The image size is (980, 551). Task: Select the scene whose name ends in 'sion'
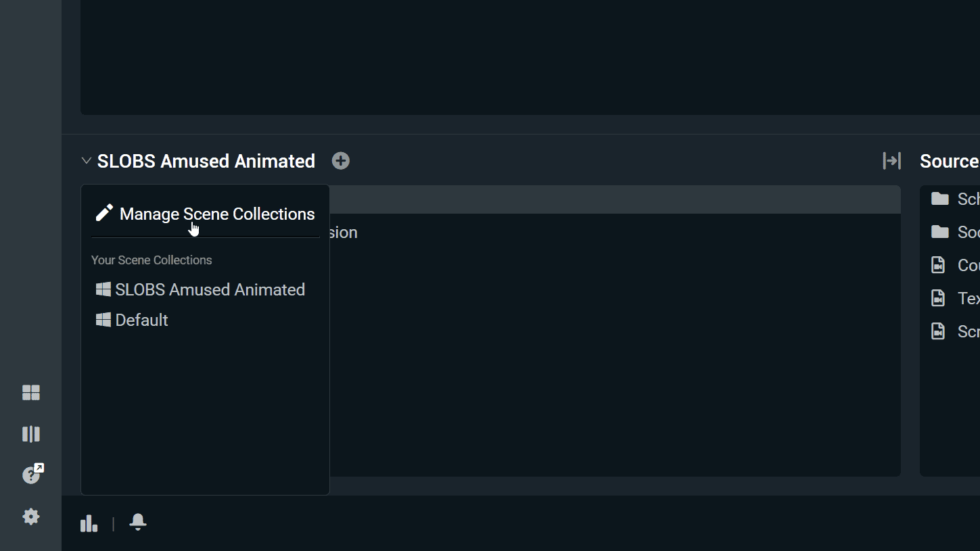(344, 233)
